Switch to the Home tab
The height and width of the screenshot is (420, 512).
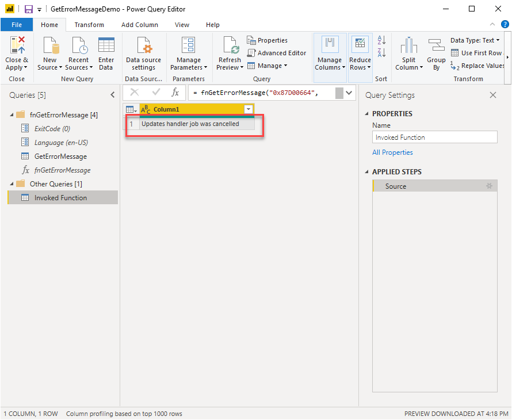click(49, 25)
